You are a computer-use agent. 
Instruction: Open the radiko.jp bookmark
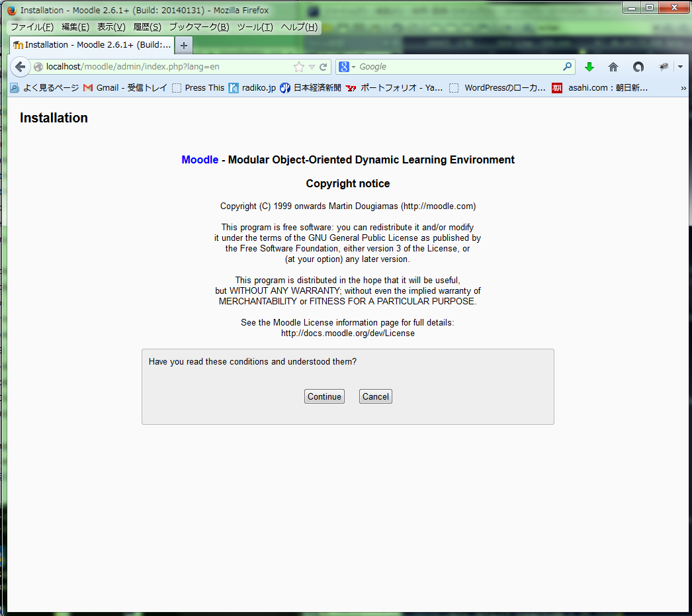point(252,87)
